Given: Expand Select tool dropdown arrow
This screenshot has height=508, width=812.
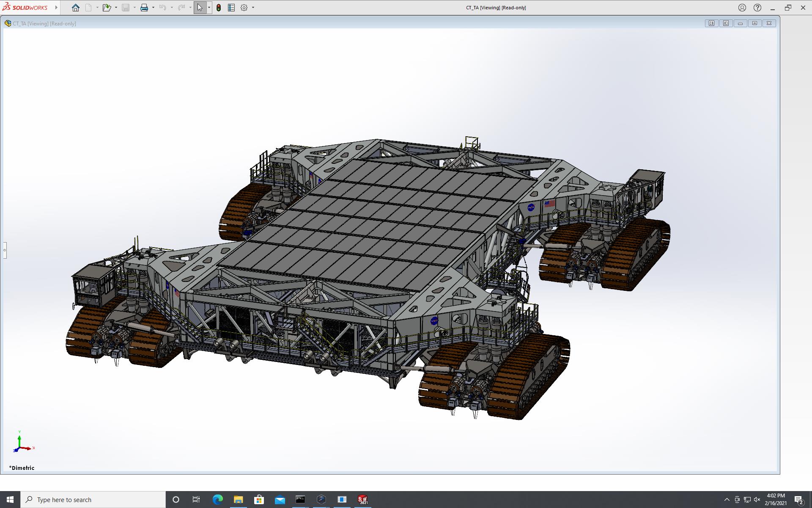Looking at the screenshot, I should [x=209, y=8].
